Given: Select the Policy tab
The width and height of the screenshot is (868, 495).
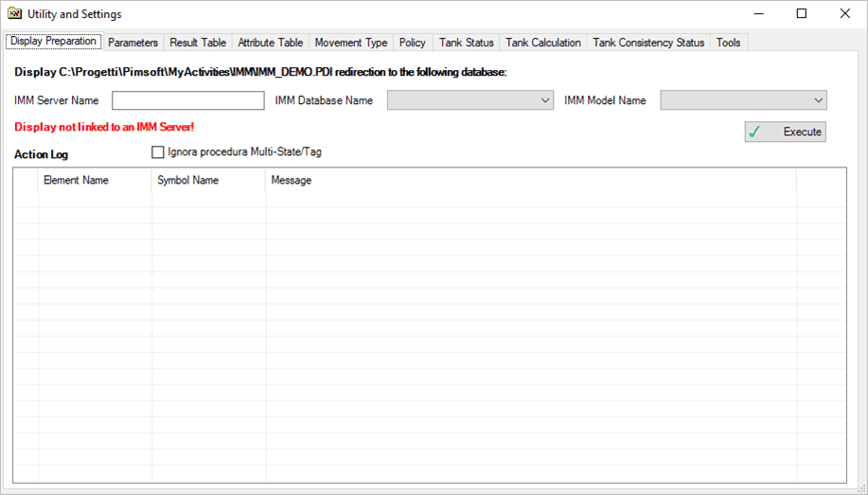Looking at the screenshot, I should click(x=413, y=43).
